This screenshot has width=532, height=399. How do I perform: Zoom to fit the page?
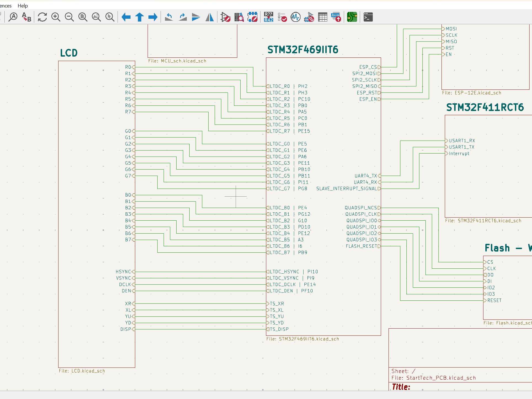(83, 17)
